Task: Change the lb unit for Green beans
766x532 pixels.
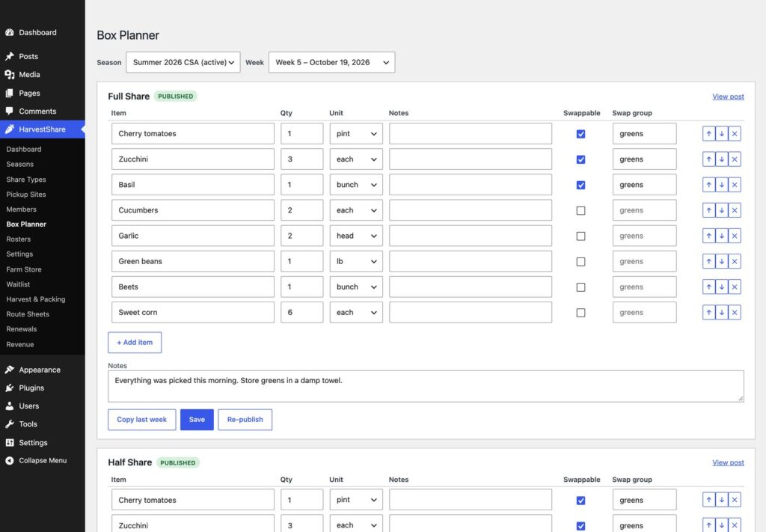Action: click(356, 261)
